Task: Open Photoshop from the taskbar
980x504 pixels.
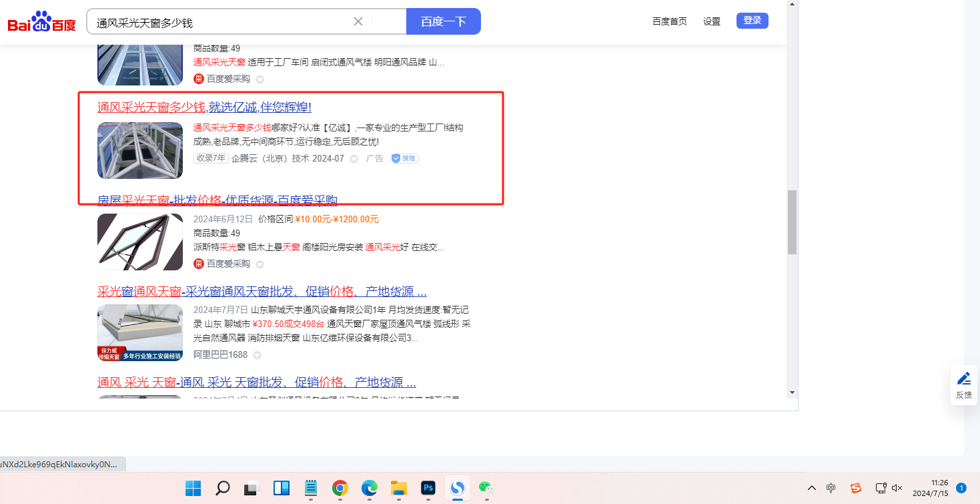Action: [428, 488]
